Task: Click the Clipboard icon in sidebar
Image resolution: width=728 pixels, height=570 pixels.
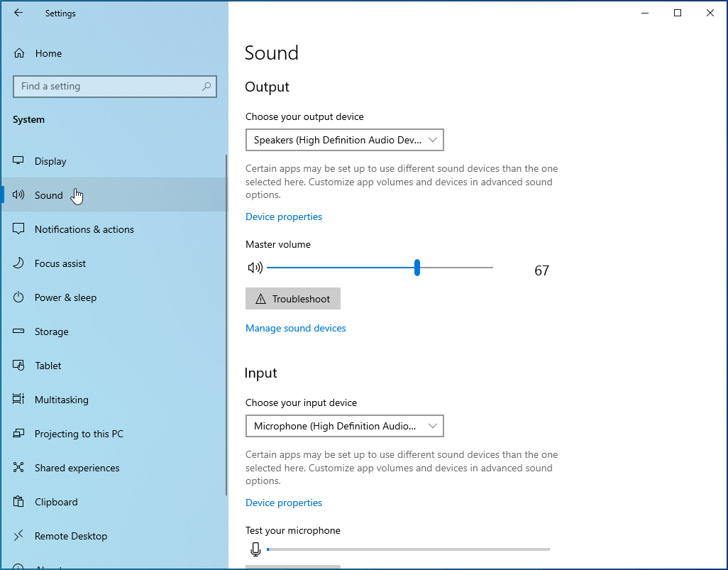Action: pyautogui.click(x=19, y=502)
